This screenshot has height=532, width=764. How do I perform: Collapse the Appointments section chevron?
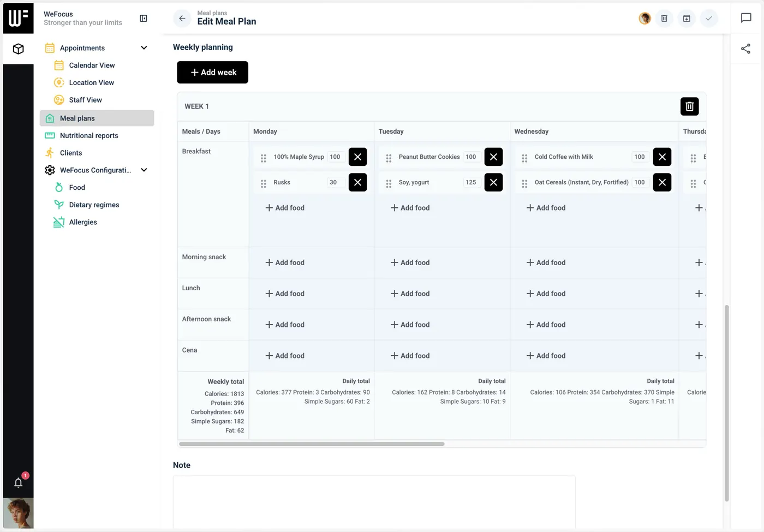tap(144, 48)
